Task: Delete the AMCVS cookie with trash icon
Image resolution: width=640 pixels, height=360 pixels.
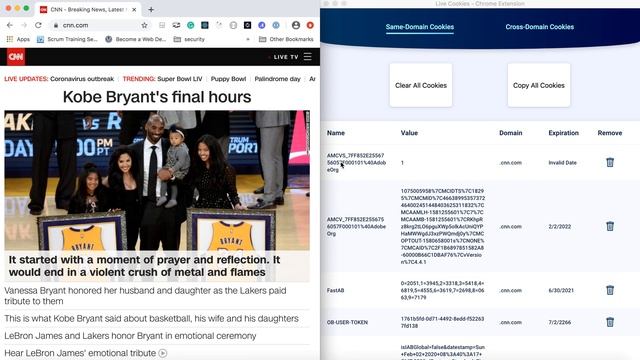Action: click(x=610, y=162)
